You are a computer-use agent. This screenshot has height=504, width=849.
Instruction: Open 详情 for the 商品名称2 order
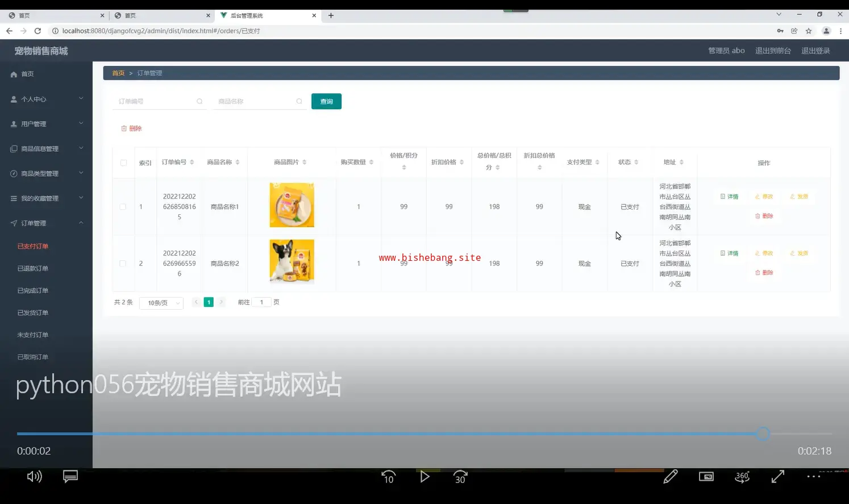pos(729,253)
